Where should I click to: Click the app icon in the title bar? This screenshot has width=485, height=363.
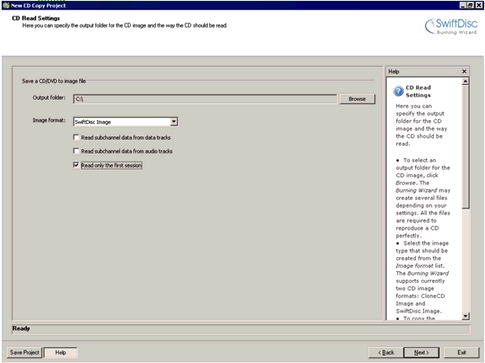pyautogui.click(x=6, y=5)
